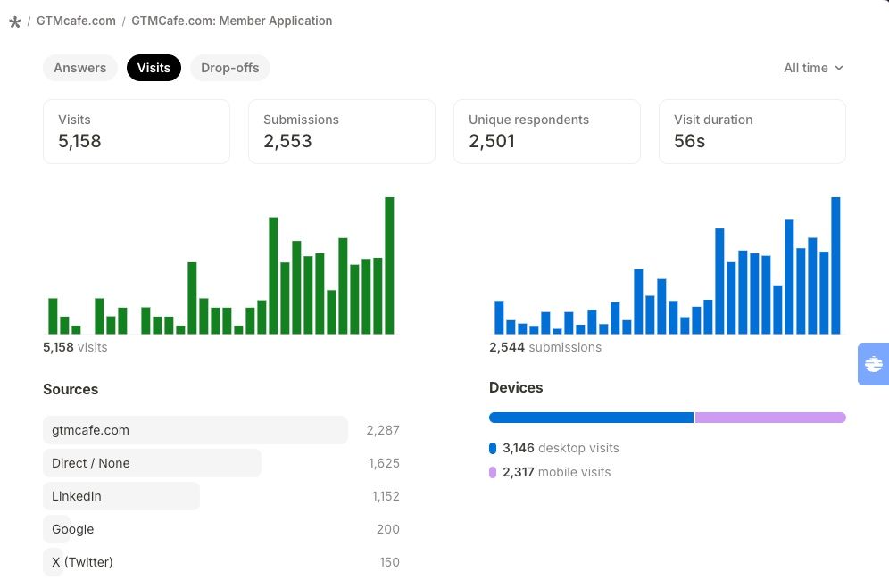Click the 1,625 source count

pos(384,463)
